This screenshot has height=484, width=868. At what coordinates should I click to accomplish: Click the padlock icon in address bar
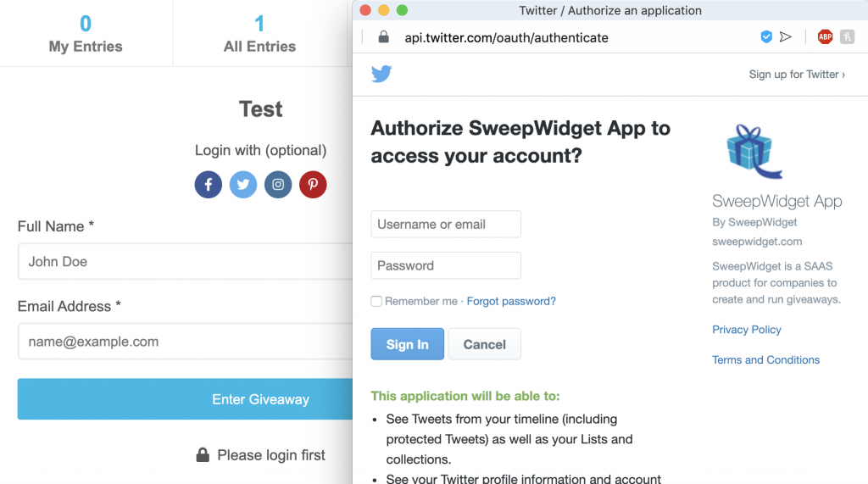point(383,37)
